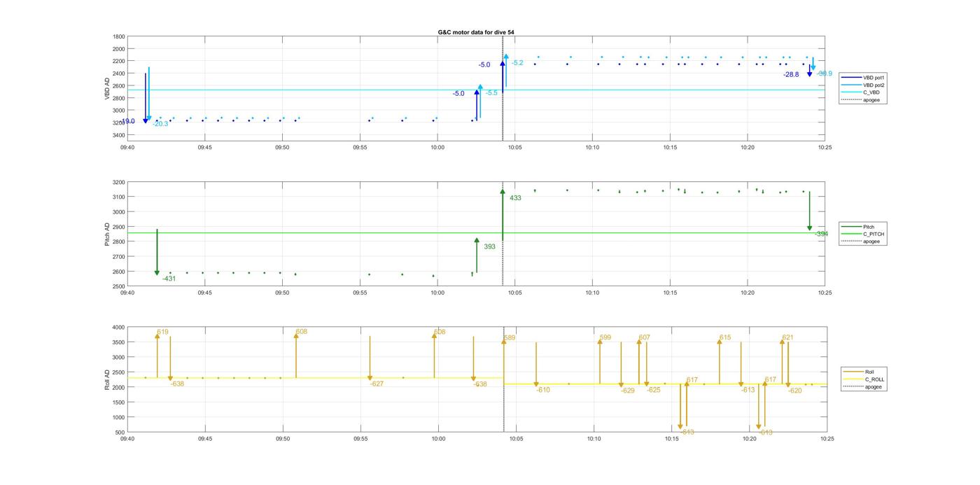
Task: Click the "Roll AD" y-axis label
Action: click(107, 379)
